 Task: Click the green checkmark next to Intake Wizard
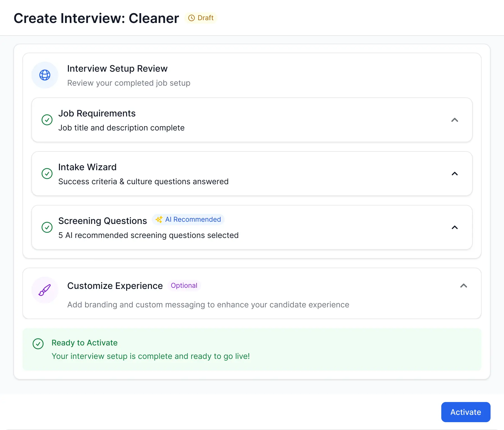(x=47, y=174)
